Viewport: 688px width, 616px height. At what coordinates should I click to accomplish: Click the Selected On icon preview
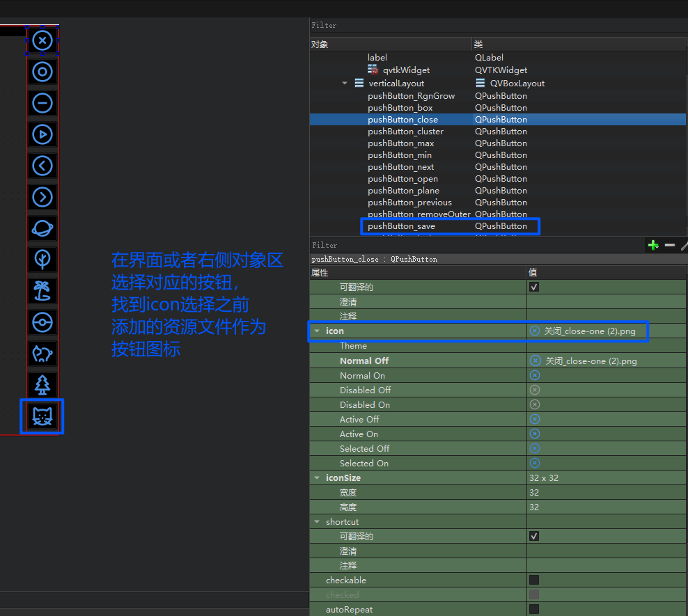[534, 463]
